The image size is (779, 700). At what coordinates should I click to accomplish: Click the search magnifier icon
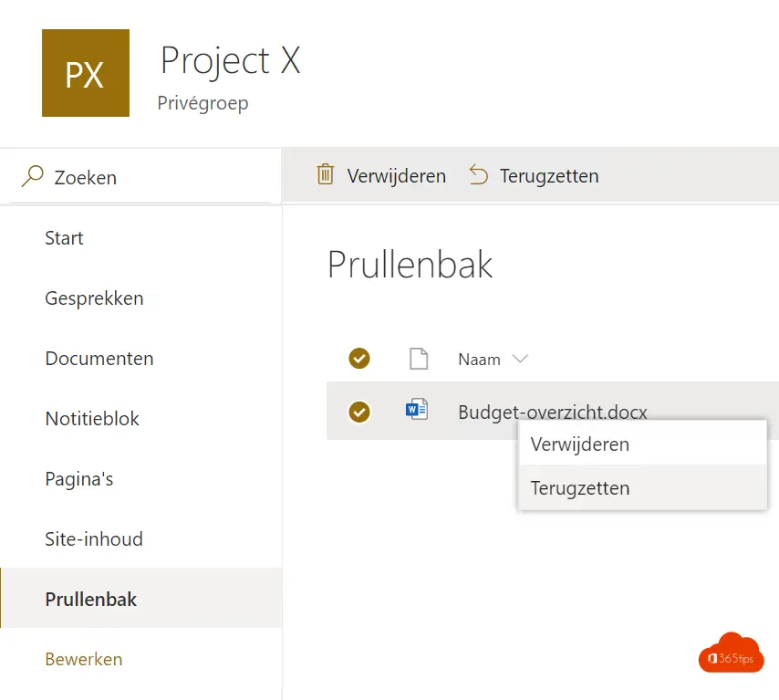33,176
